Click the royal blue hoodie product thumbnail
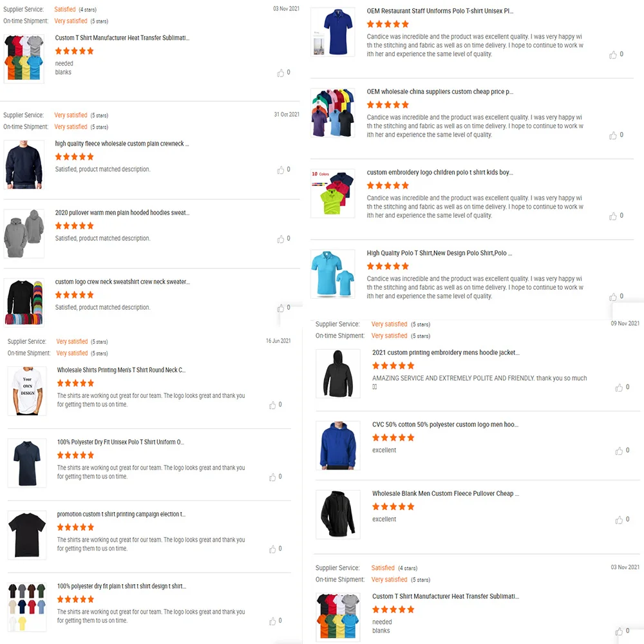Image resolution: width=644 pixels, height=644 pixels. (x=338, y=446)
